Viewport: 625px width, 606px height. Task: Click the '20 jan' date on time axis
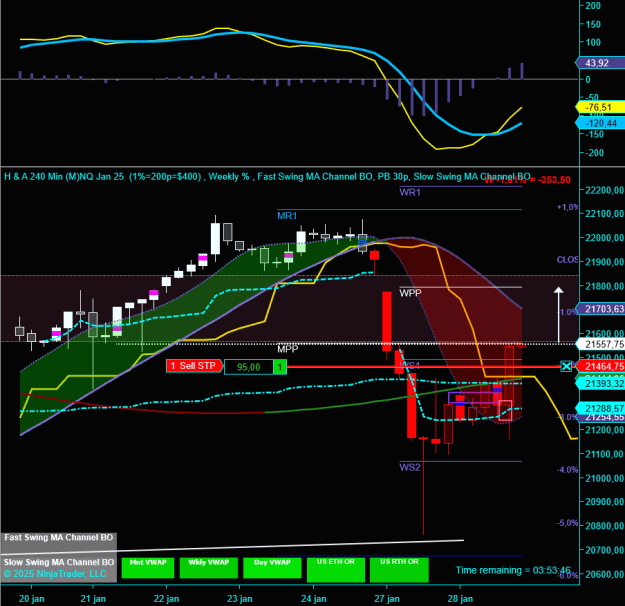click(31, 599)
